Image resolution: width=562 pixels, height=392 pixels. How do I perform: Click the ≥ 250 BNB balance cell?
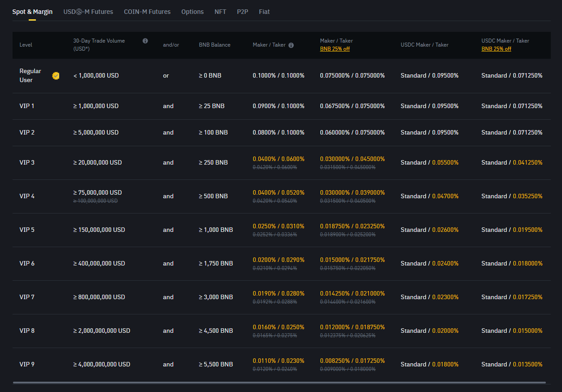[x=213, y=162]
